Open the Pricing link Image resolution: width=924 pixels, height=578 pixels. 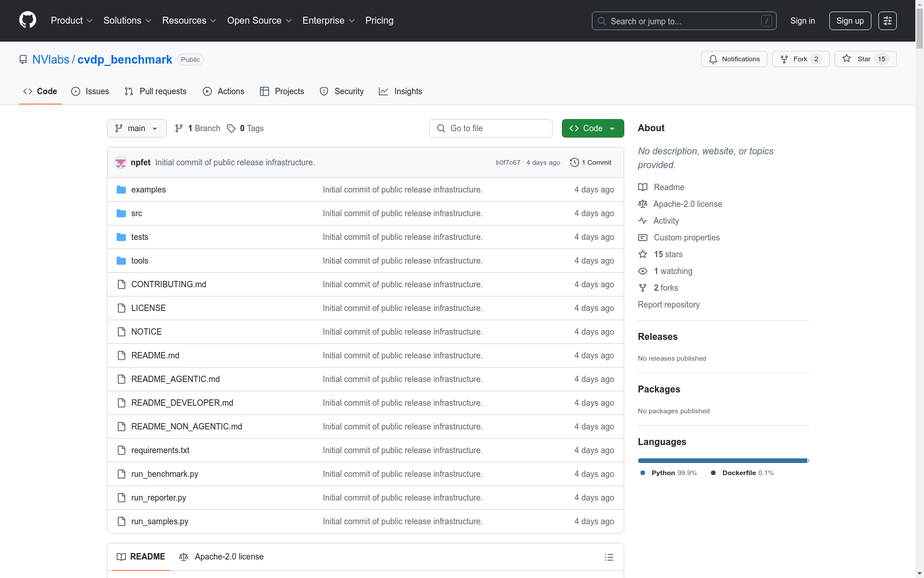pos(379,20)
